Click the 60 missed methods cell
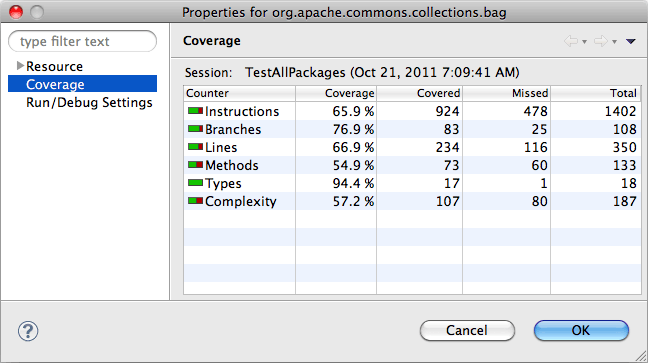Viewport: 648px width, 363px height. click(x=540, y=165)
